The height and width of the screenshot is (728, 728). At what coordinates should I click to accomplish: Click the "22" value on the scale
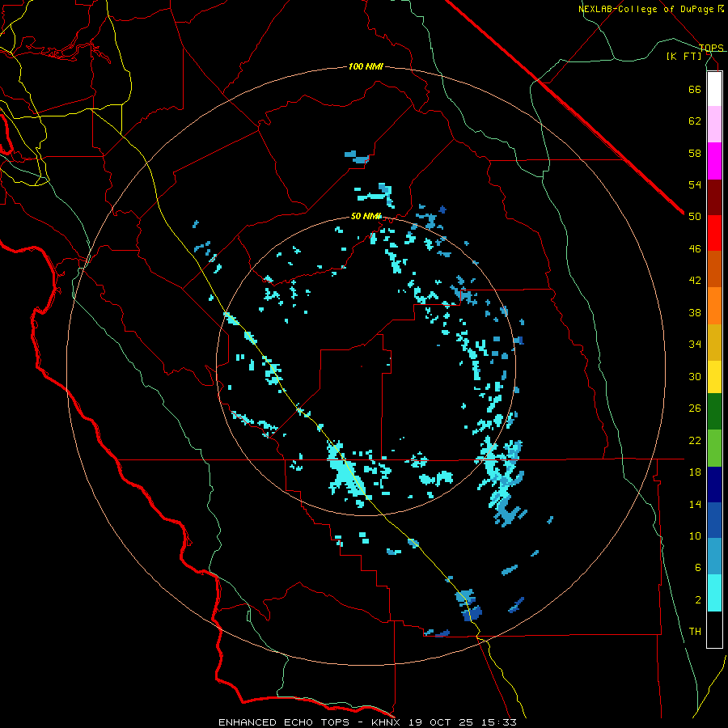point(695,441)
